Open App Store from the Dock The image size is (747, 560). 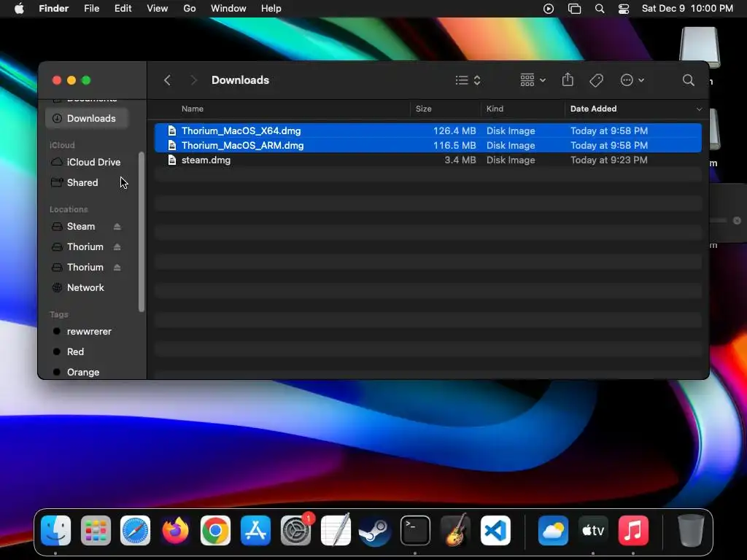click(x=256, y=531)
